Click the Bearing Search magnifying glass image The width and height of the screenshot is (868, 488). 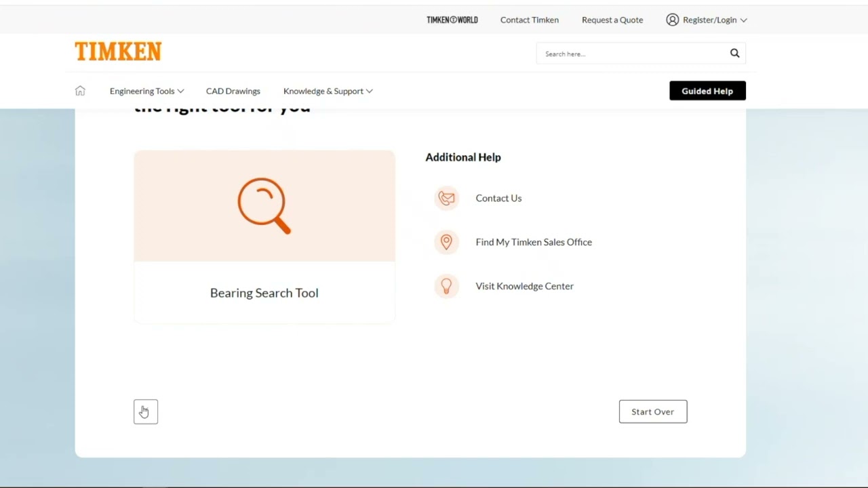click(x=264, y=206)
